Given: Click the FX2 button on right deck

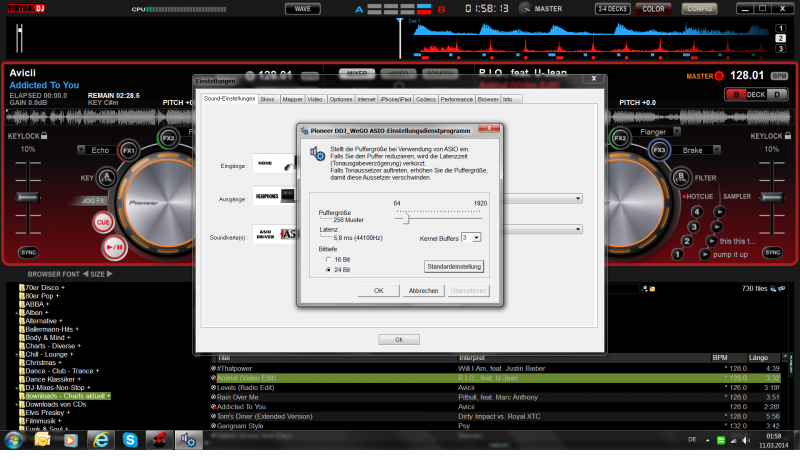Looking at the screenshot, I should click(620, 138).
